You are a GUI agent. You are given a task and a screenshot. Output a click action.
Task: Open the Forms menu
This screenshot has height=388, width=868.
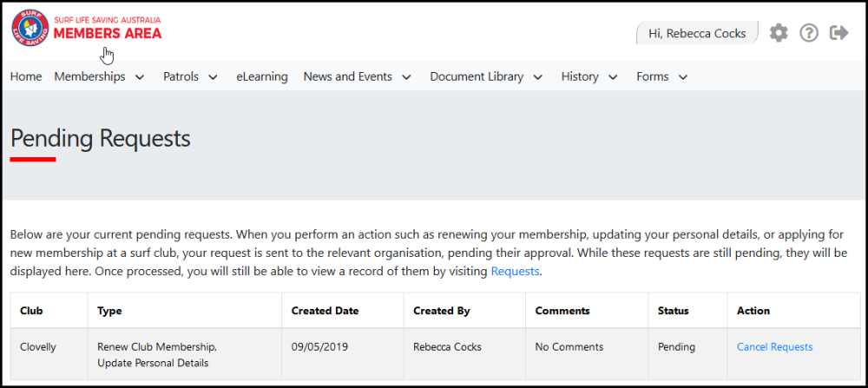tap(653, 76)
